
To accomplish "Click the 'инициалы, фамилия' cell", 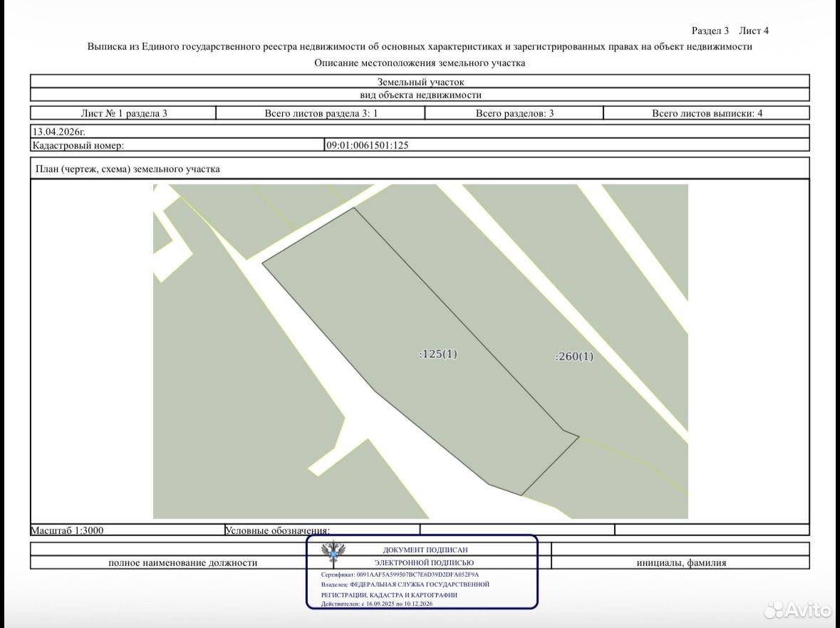I will [x=681, y=562].
